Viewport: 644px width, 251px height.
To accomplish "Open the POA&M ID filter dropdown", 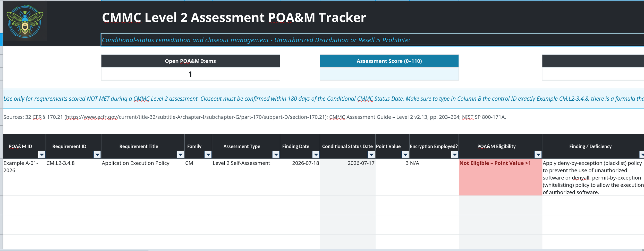I will point(41,155).
